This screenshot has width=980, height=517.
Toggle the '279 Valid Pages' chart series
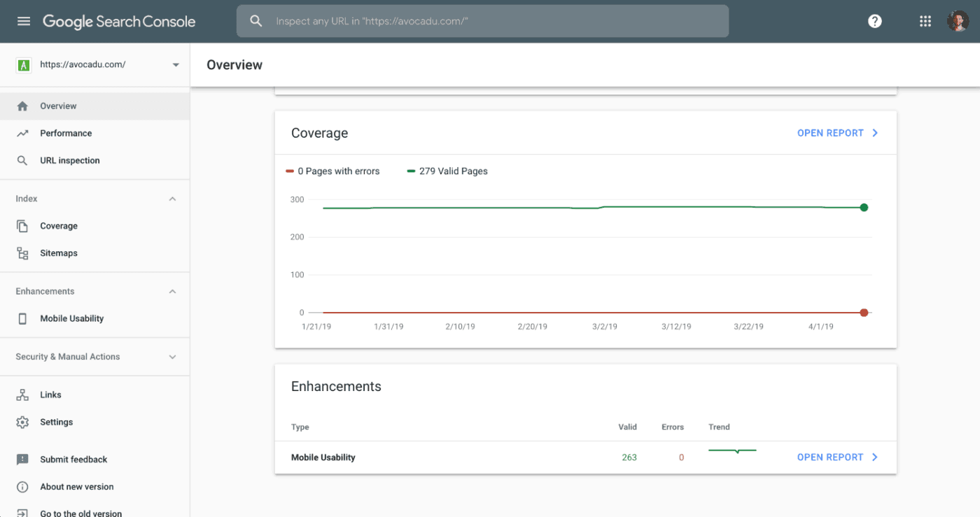(447, 171)
